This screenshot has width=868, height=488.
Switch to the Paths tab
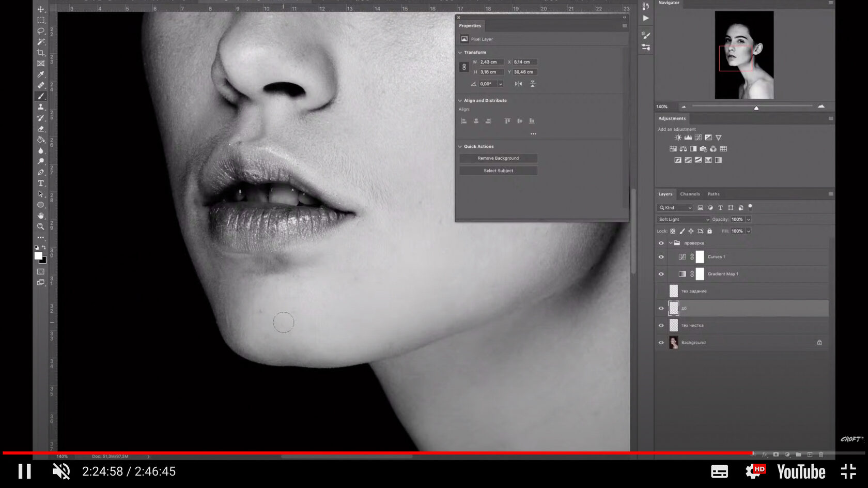pos(713,194)
